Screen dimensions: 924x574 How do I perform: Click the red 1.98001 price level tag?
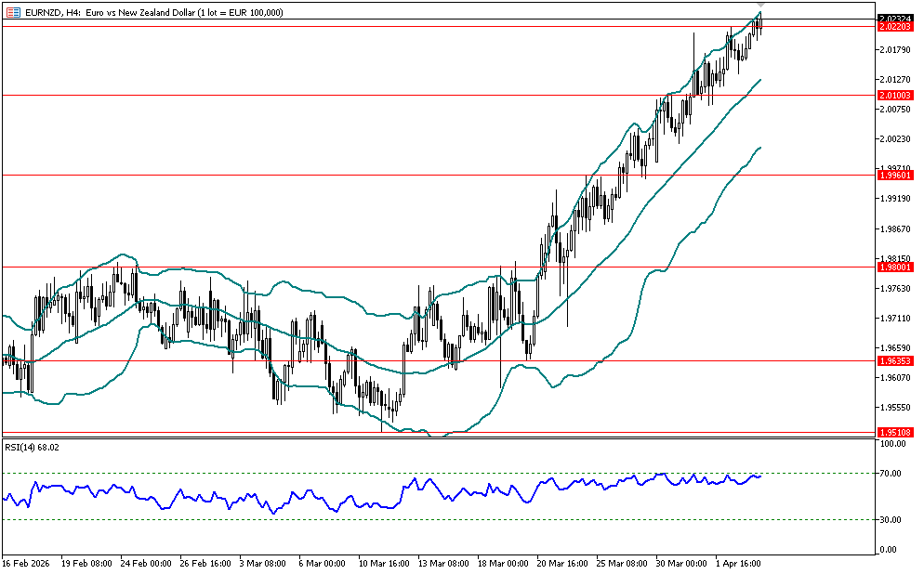895,267
